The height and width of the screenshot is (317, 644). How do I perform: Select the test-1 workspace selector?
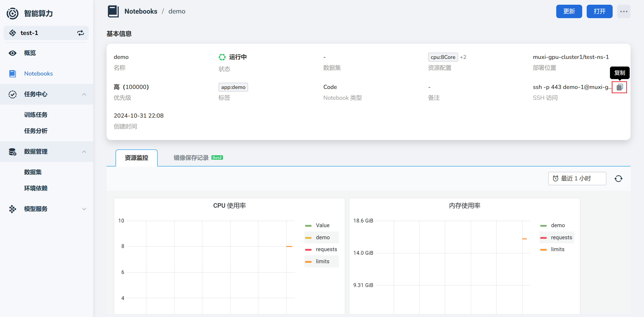coord(46,33)
